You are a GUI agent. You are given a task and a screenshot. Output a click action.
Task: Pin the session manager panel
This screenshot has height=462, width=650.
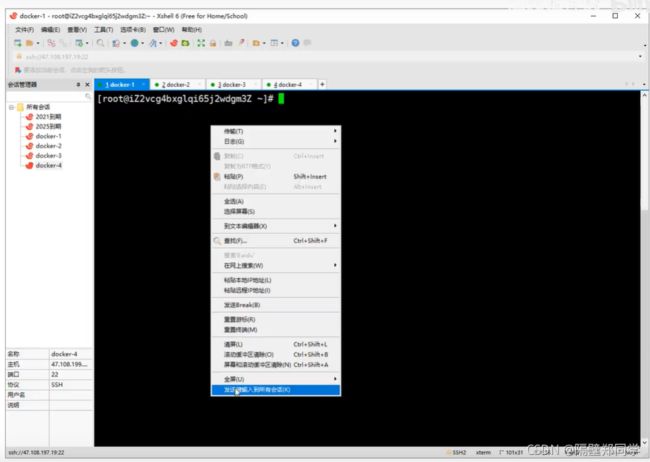coord(76,85)
